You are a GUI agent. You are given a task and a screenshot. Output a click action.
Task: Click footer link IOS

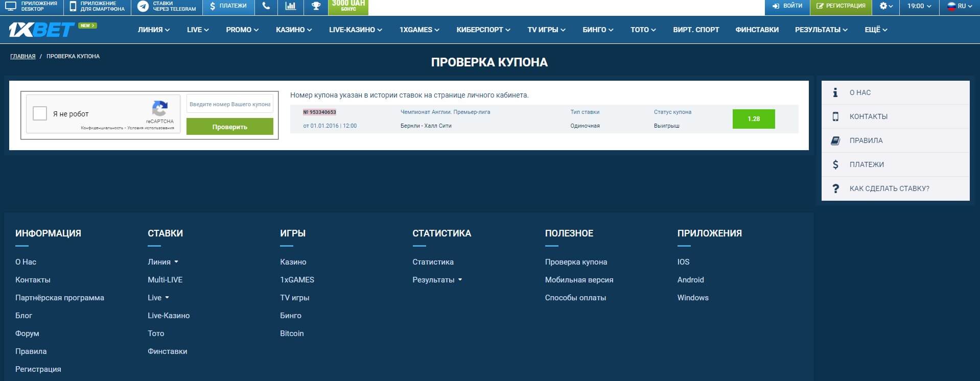tap(683, 262)
